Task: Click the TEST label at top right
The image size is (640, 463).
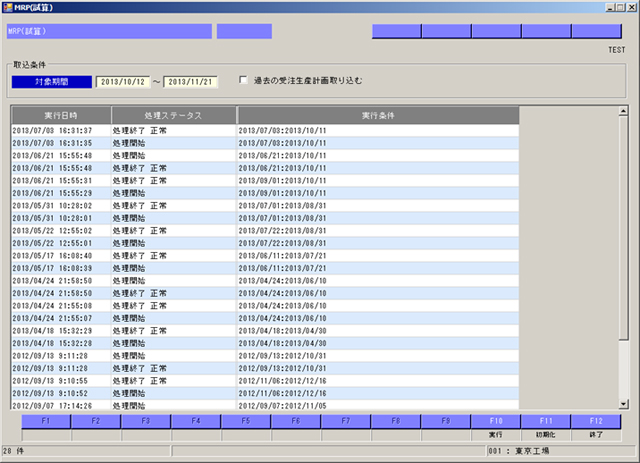Action: point(617,50)
